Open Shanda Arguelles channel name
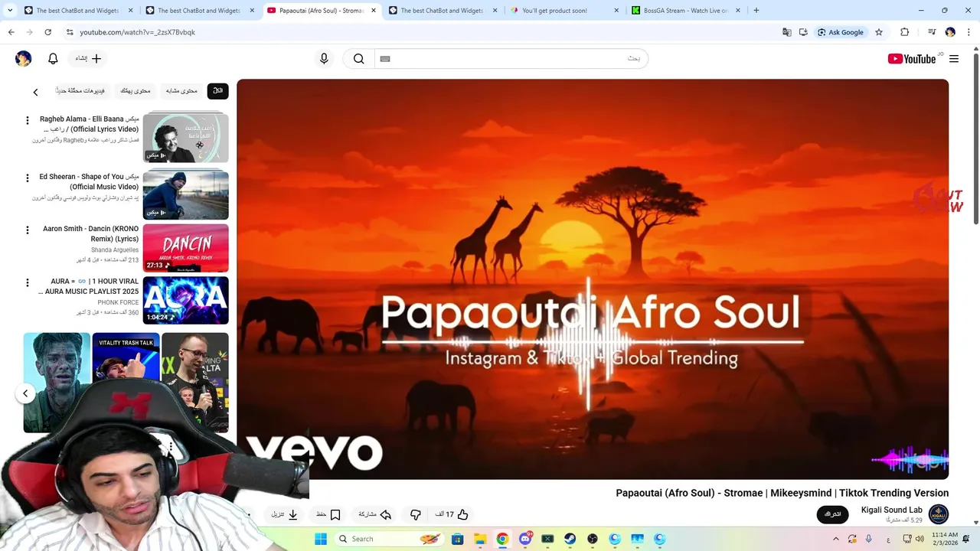Viewport: 980px width, 551px height. [x=115, y=250]
